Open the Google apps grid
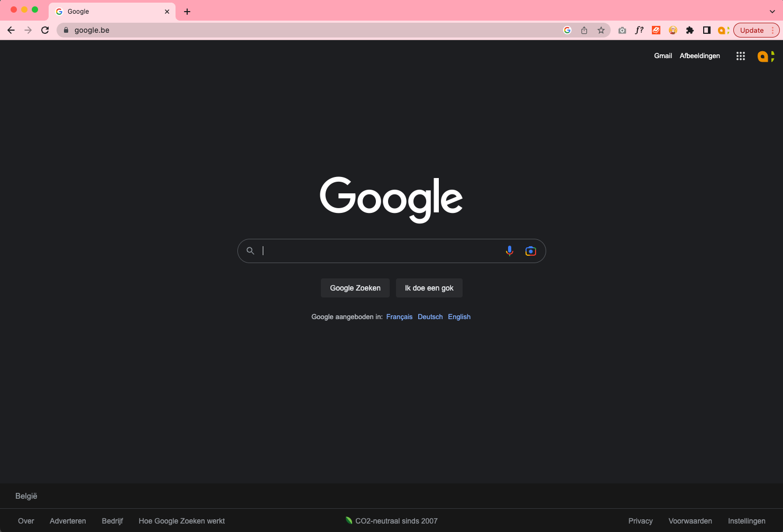783x532 pixels. click(x=740, y=56)
